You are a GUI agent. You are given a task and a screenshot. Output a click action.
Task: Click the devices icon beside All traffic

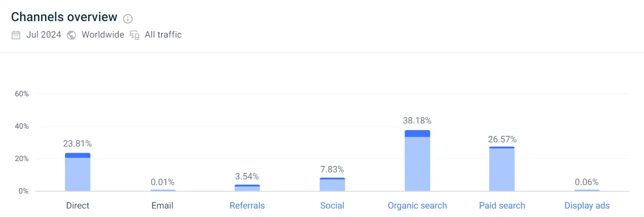tap(135, 35)
